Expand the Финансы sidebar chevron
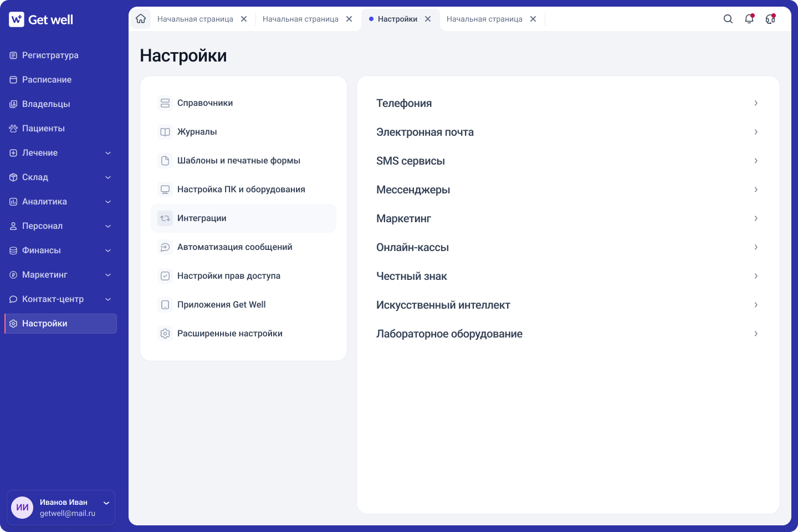The width and height of the screenshot is (798, 532). click(x=108, y=250)
